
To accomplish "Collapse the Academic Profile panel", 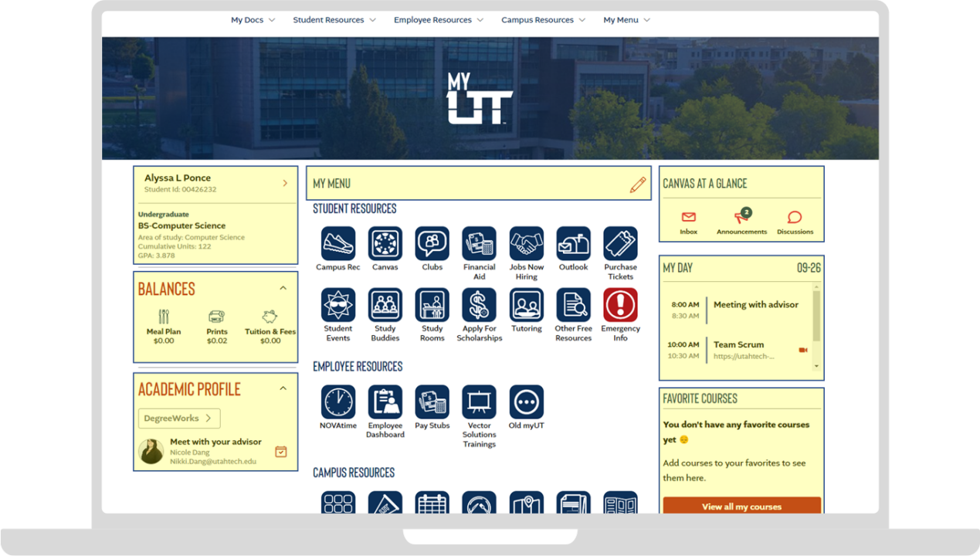I will [x=283, y=388].
